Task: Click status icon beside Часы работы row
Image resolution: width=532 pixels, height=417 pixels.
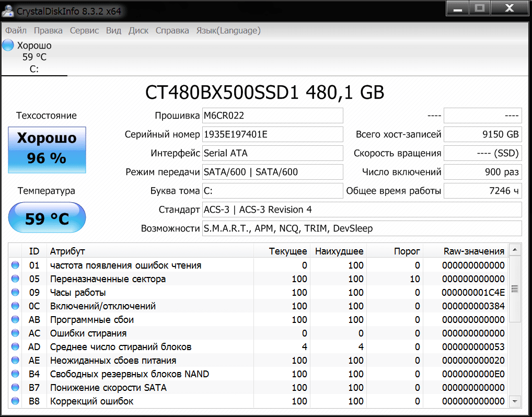Action: tap(15, 293)
